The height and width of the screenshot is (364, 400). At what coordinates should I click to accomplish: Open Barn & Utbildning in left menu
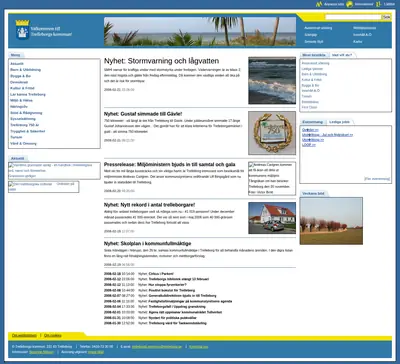click(25, 70)
